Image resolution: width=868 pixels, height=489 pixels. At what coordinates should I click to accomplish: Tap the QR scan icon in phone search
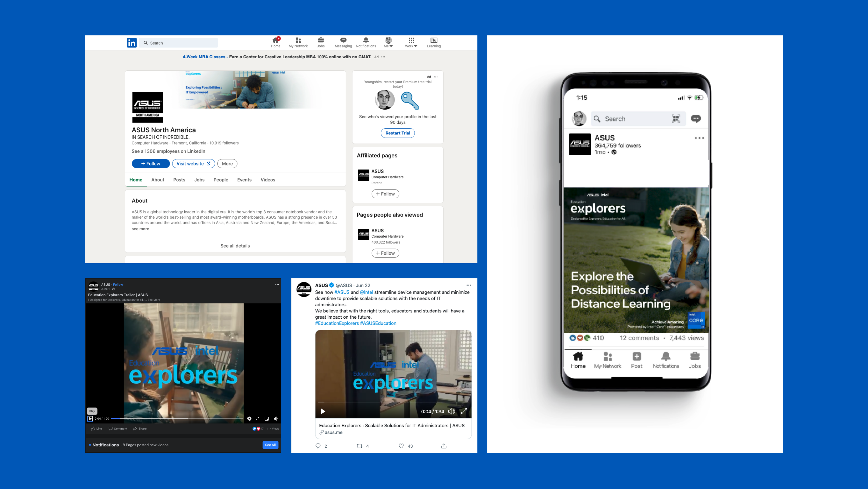[x=676, y=119]
